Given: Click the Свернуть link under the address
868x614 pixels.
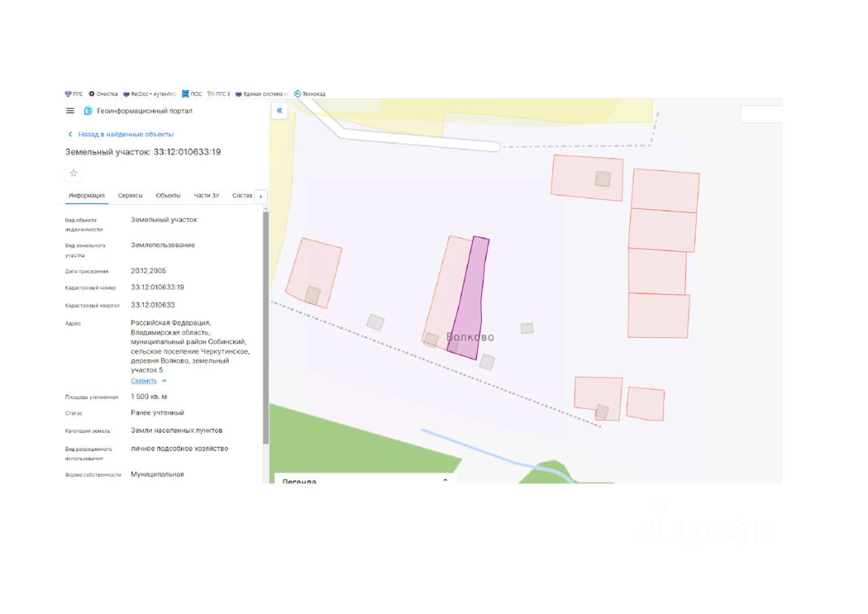Looking at the screenshot, I should [x=144, y=381].
